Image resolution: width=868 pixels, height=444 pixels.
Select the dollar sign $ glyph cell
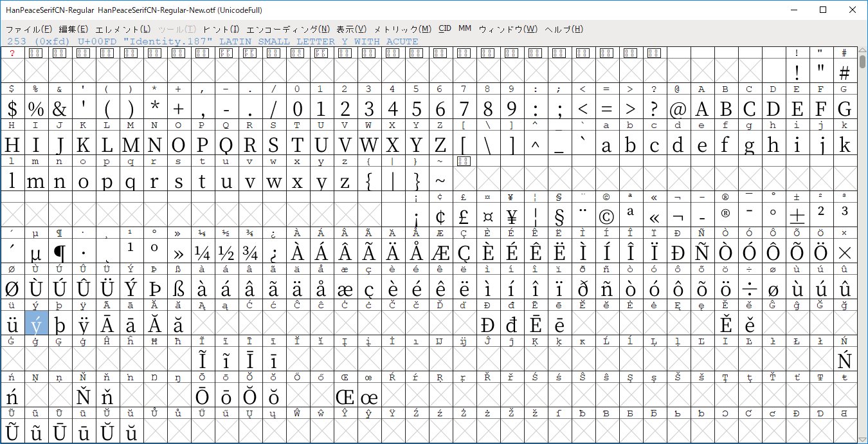click(12, 107)
